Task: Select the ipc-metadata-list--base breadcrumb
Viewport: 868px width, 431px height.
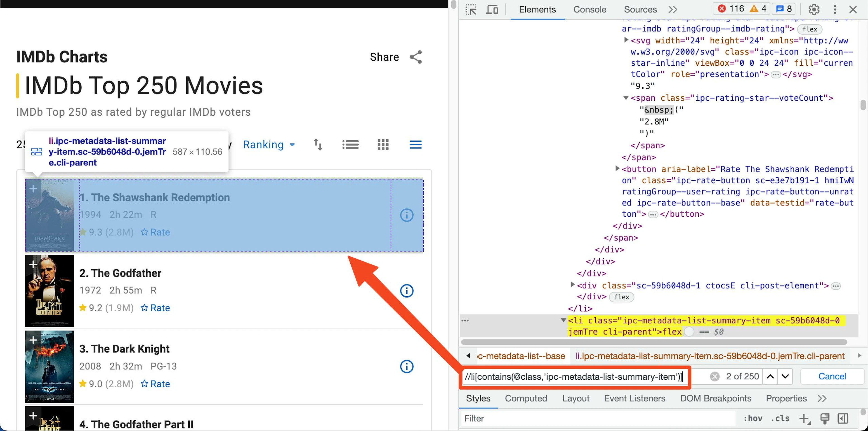Action: (x=522, y=356)
